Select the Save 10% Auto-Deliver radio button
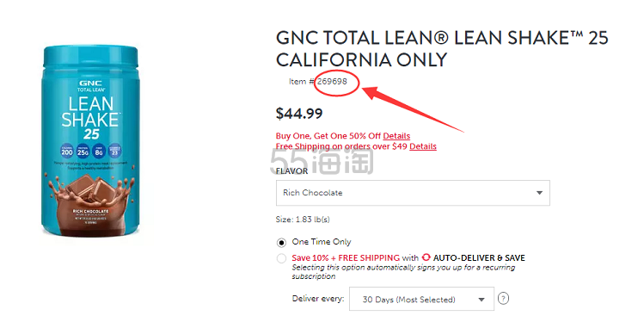Screen dimensions: 644x322 pyautogui.click(x=281, y=258)
